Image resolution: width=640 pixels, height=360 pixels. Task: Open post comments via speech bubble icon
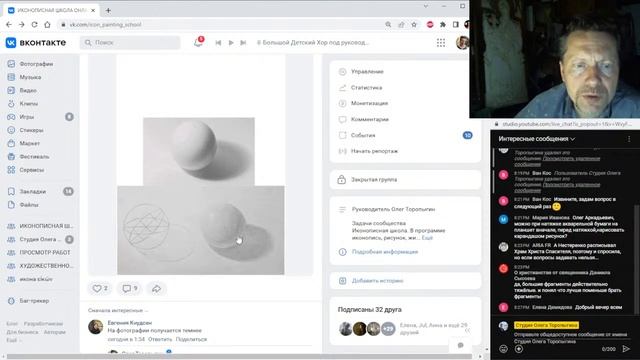pos(130,289)
